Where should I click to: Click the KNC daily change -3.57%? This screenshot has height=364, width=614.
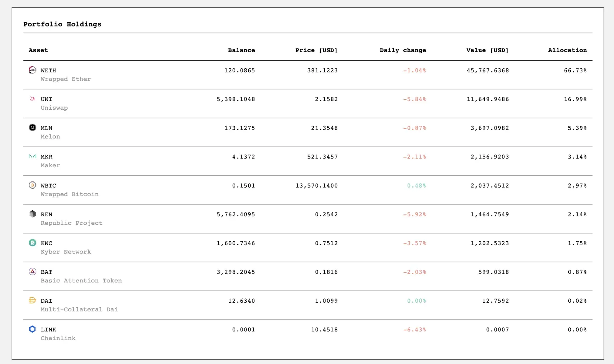pyautogui.click(x=414, y=243)
